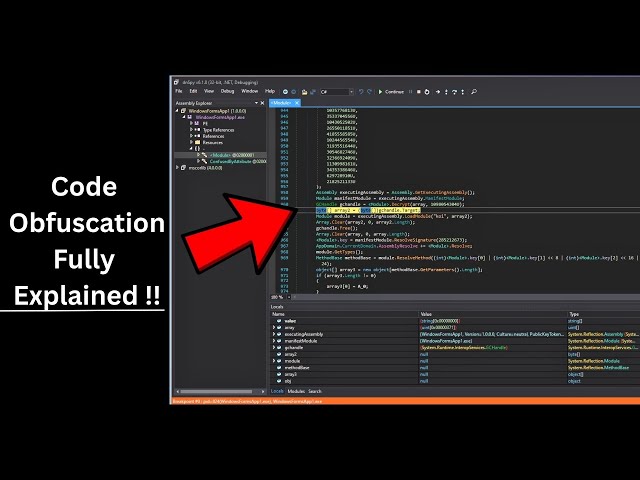
Task: Select the mscorlib (4.0.0.0) assembly
Action: point(205,168)
